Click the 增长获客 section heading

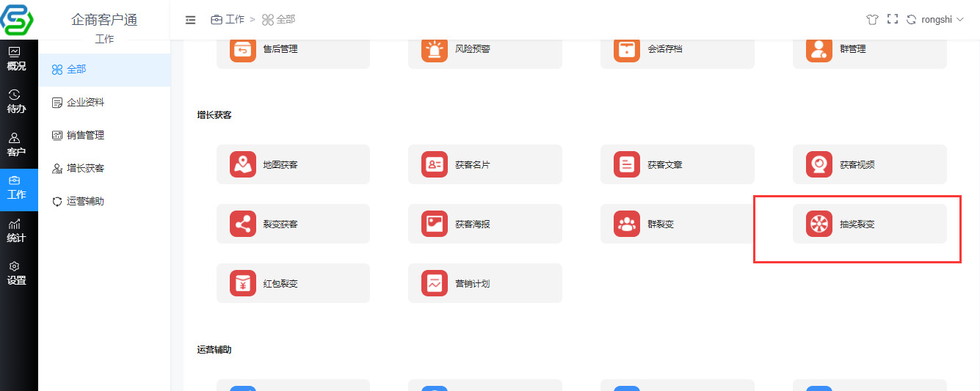point(214,115)
